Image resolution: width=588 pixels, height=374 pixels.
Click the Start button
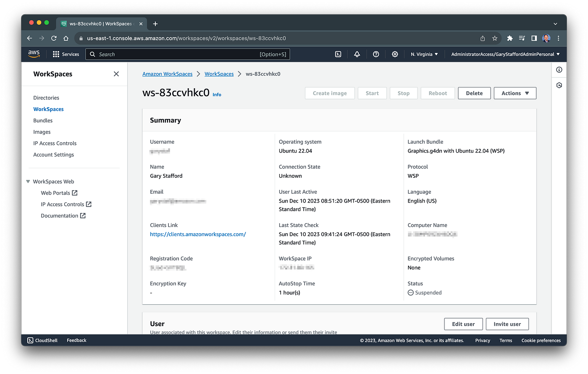coord(372,93)
